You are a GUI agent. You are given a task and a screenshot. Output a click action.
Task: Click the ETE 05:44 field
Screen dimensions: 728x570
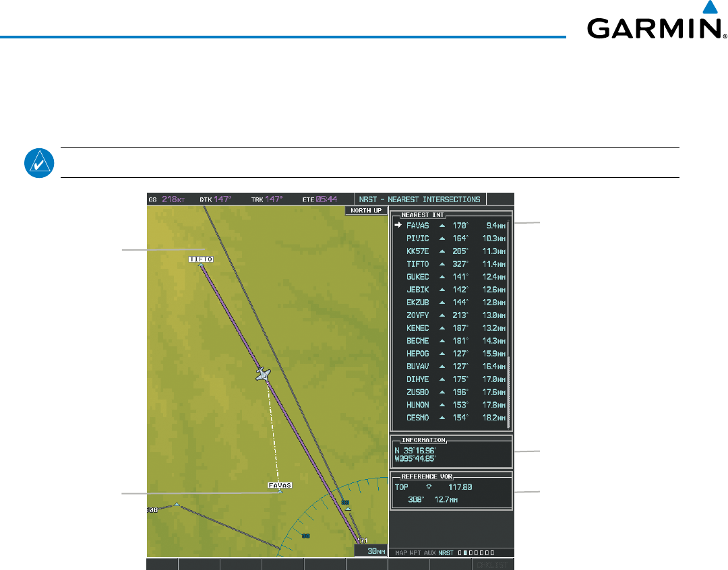320,199
